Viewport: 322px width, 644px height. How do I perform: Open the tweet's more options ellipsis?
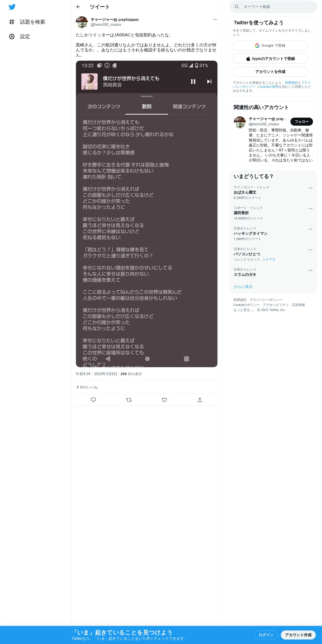pos(215,20)
